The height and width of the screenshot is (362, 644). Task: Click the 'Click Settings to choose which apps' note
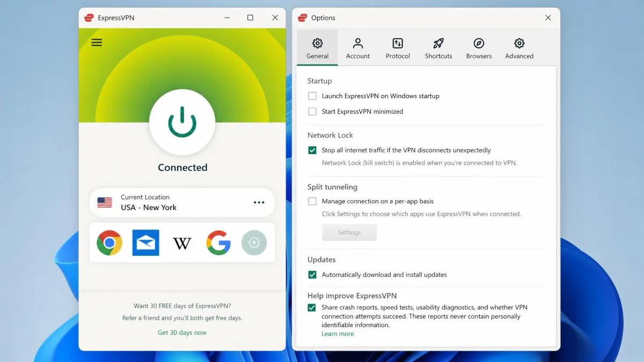point(421,214)
